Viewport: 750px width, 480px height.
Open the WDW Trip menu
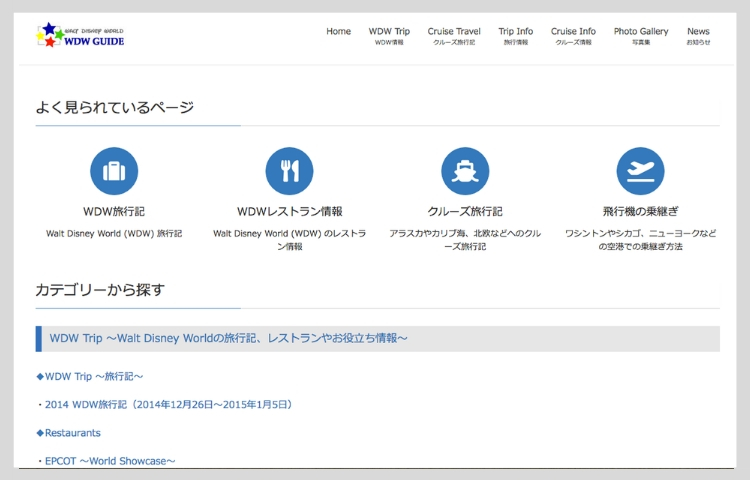pyautogui.click(x=389, y=36)
